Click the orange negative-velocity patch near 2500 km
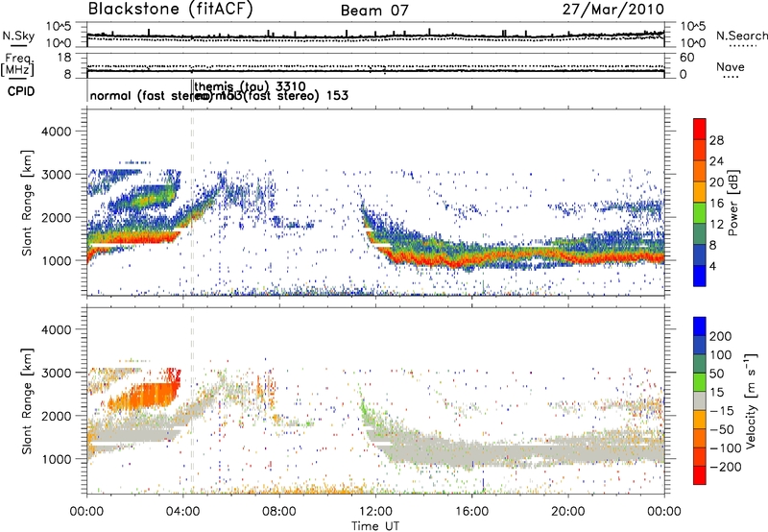768x532 pixels. point(142,396)
